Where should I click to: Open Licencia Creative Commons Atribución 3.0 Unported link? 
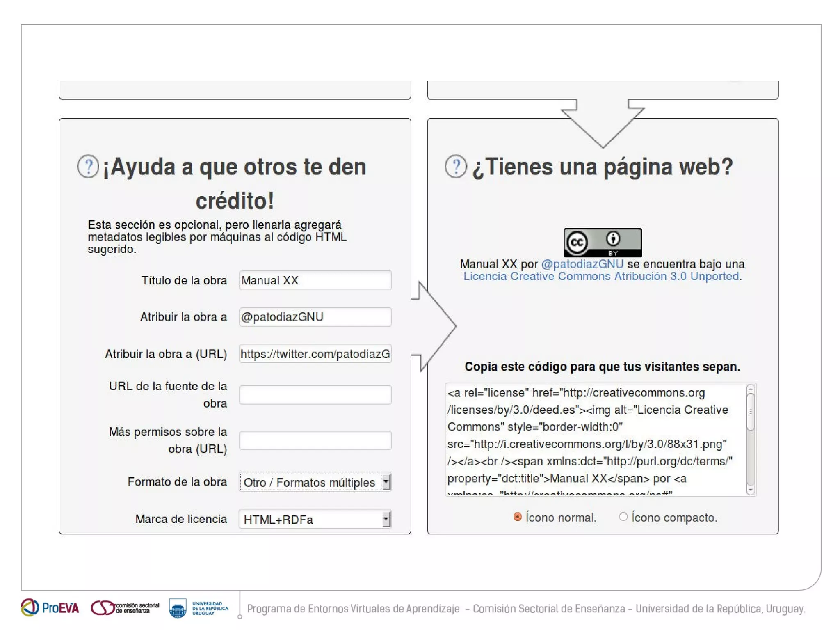[601, 276]
